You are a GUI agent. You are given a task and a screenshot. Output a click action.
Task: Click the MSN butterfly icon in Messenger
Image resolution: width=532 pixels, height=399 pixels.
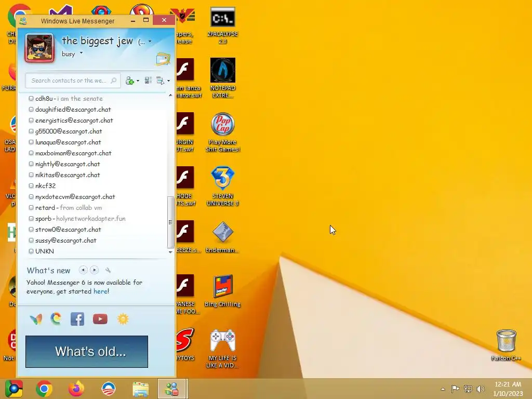pyautogui.click(x=36, y=320)
